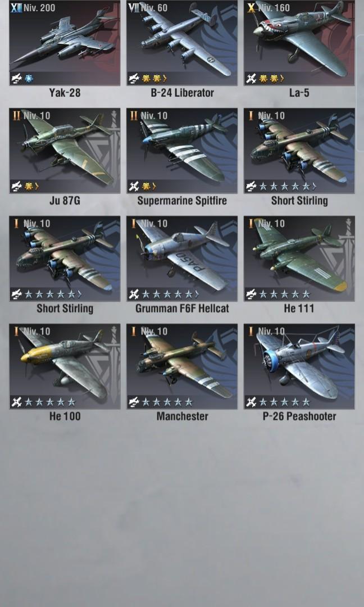Open the B-24 Liberator thumbnail

coord(182,43)
